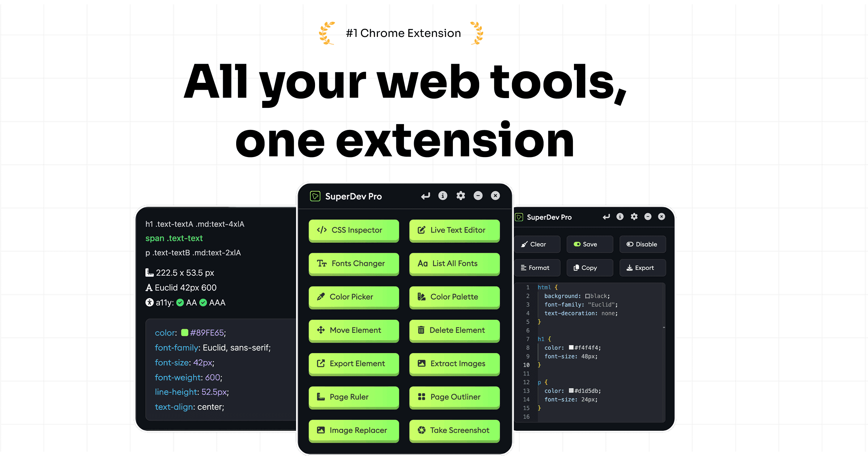Click the info icon in center SuperDev Pro panel
This screenshot has width=868, height=456.
click(x=443, y=196)
